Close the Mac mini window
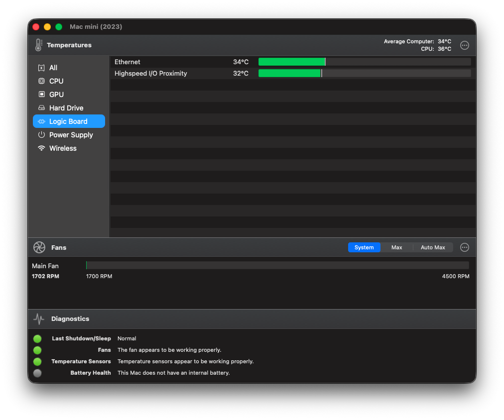The width and height of the screenshot is (504, 420). pyautogui.click(x=36, y=27)
